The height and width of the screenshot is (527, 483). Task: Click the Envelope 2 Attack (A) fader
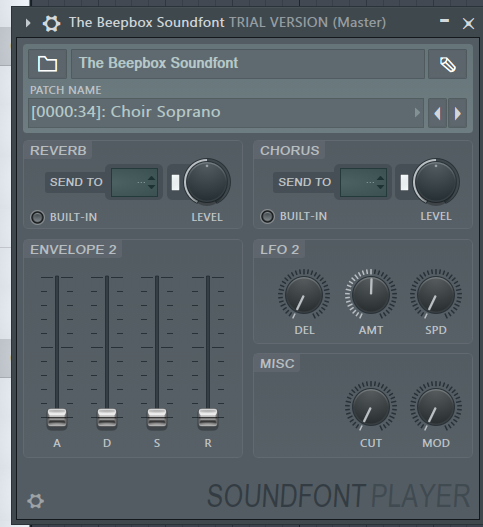click(57, 418)
